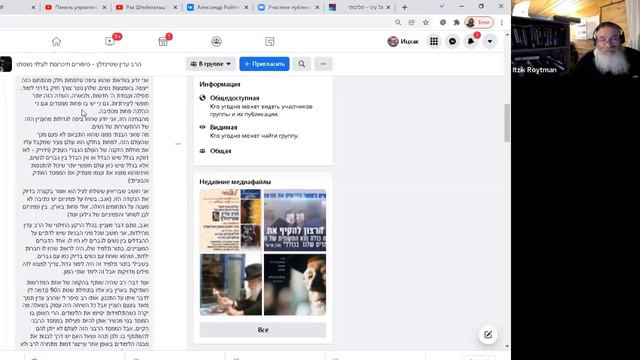Viewport: 640px width, 360px height.
Task: Open a new browser tab
Action: (x=404, y=7)
